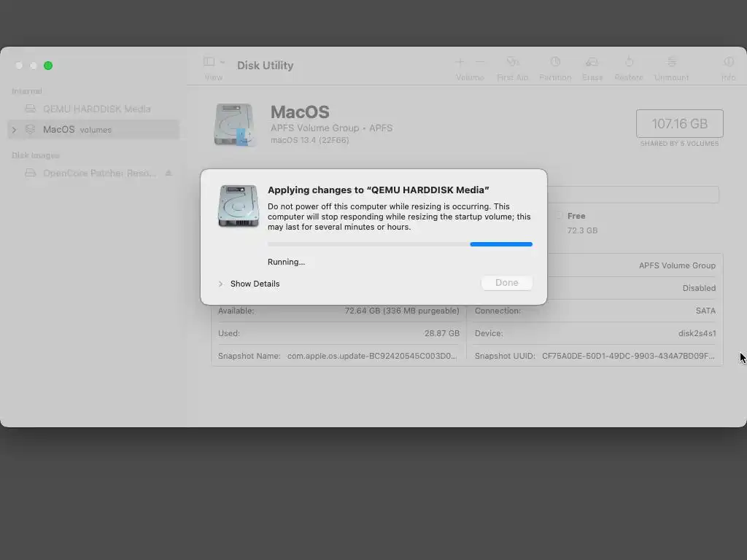Click the 28.87 GB used value

(x=441, y=333)
